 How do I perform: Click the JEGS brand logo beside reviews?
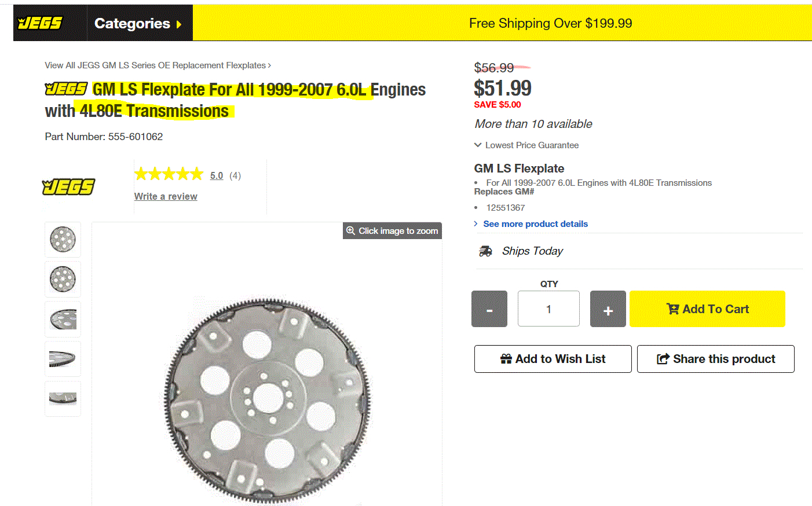(68, 187)
